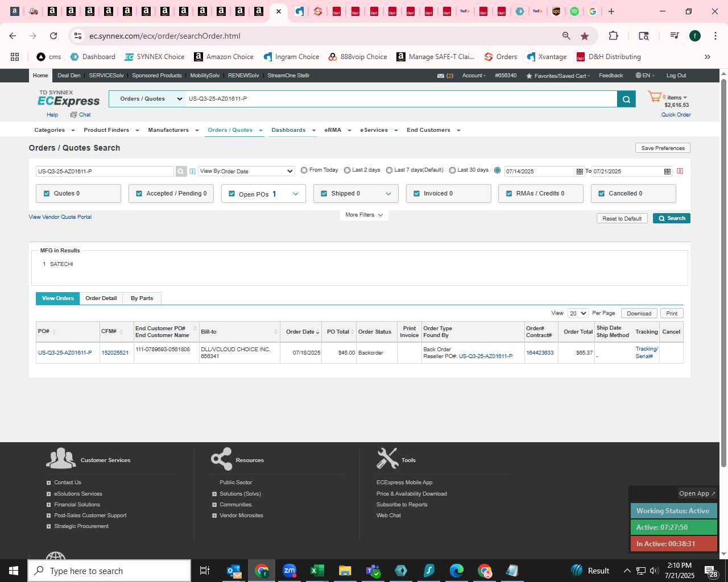Open Task View on the taskbar
This screenshot has width=728, height=582.
(205, 571)
